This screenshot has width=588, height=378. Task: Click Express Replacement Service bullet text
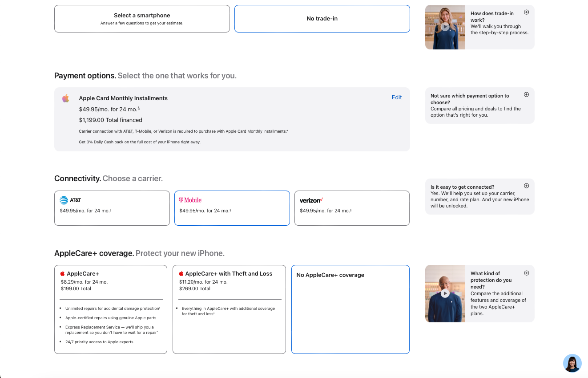click(112, 330)
